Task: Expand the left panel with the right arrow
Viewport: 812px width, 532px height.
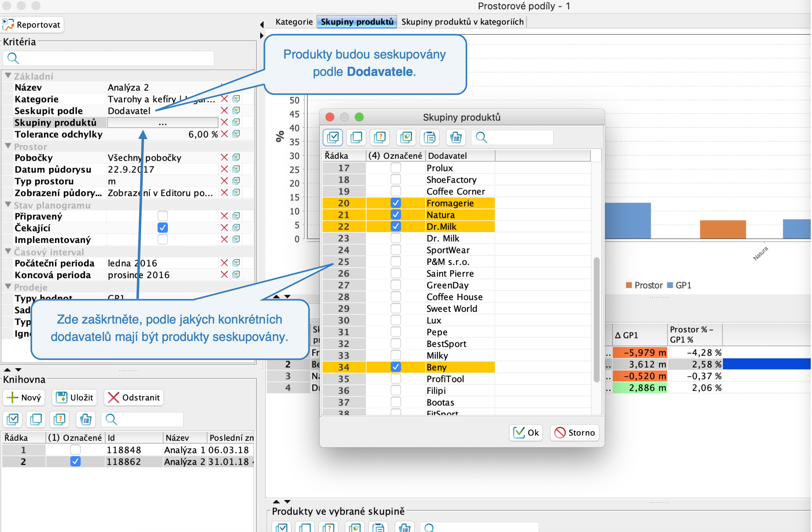Action: click(262, 35)
